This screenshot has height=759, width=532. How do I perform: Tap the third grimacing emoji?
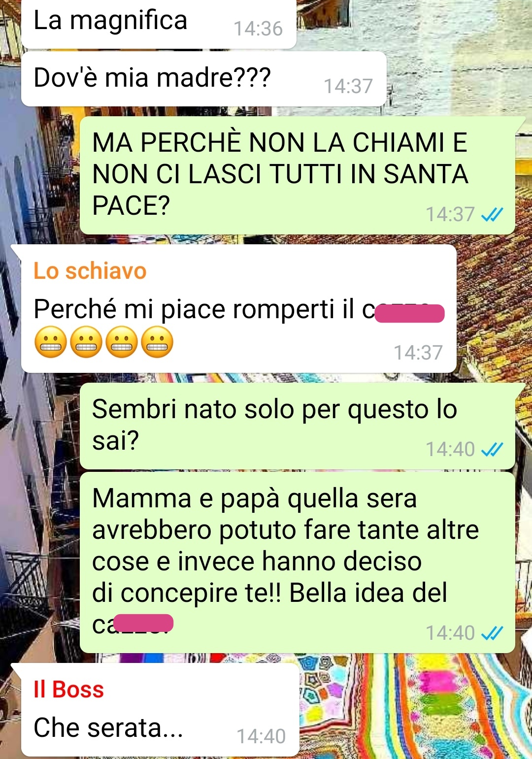(121, 342)
